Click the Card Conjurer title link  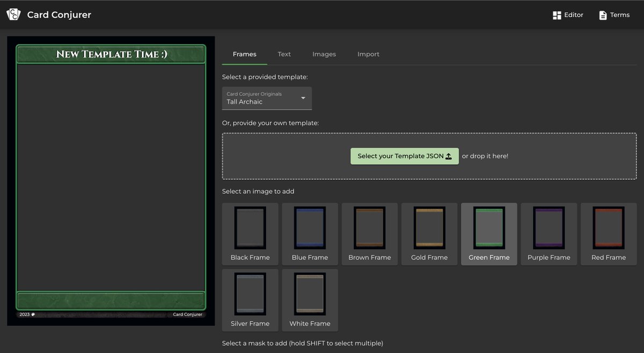pos(59,15)
